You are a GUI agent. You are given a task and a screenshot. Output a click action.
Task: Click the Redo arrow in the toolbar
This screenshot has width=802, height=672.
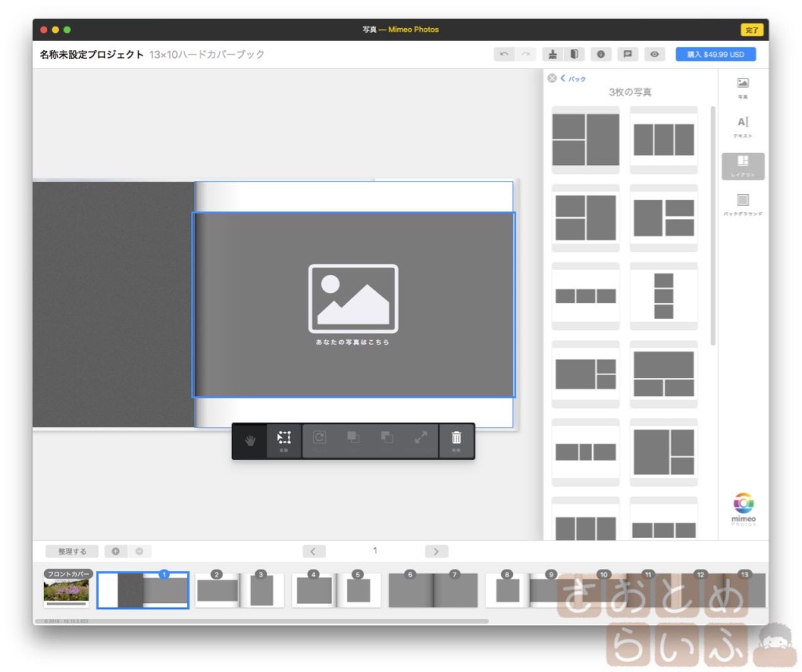tap(526, 54)
